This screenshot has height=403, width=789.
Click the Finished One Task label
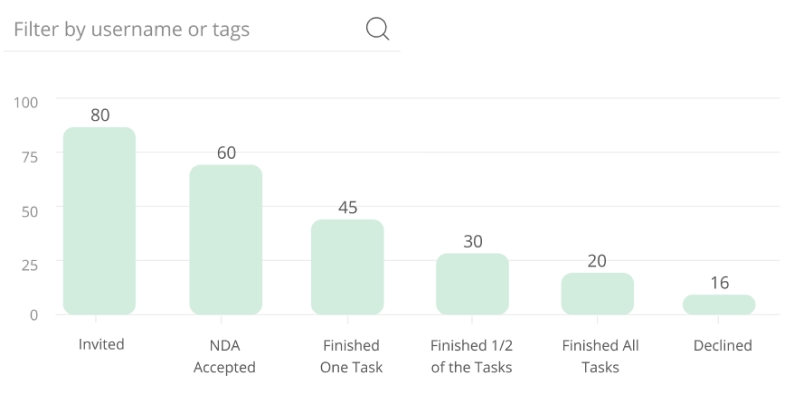point(351,356)
